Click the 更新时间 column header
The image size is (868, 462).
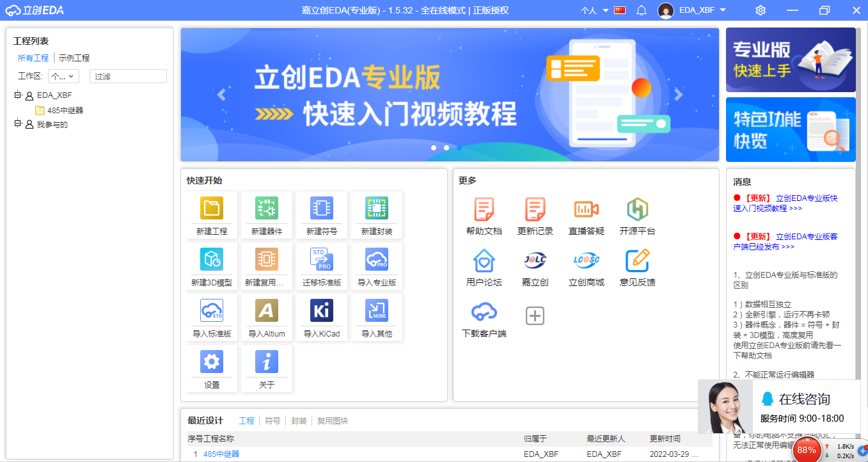point(665,439)
